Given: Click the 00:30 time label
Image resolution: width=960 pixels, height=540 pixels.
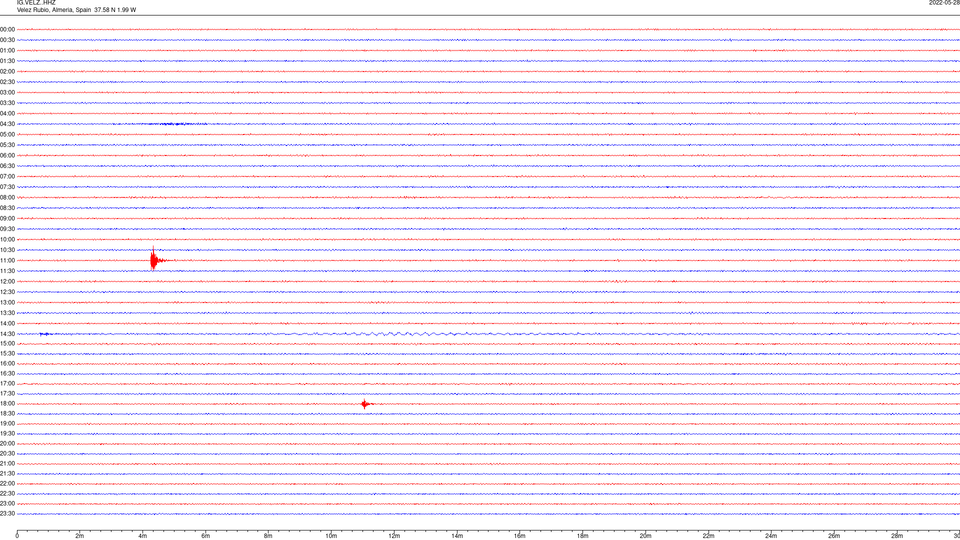Looking at the screenshot, I should (7, 40).
